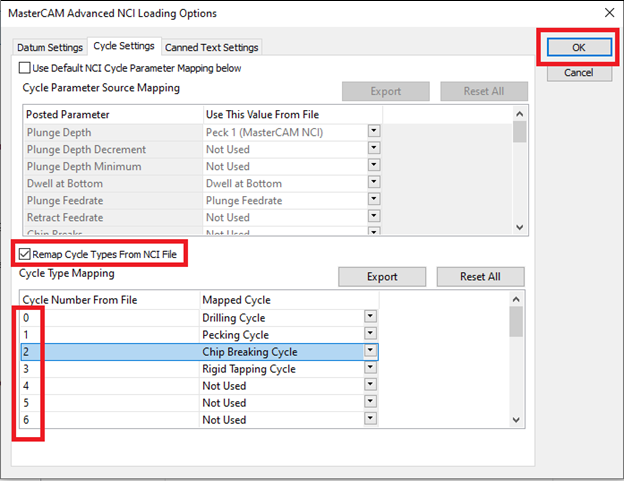624x481 pixels.
Task: Uncheck Remap Cycle Types From NCI File
Action: click(x=25, y=254)
